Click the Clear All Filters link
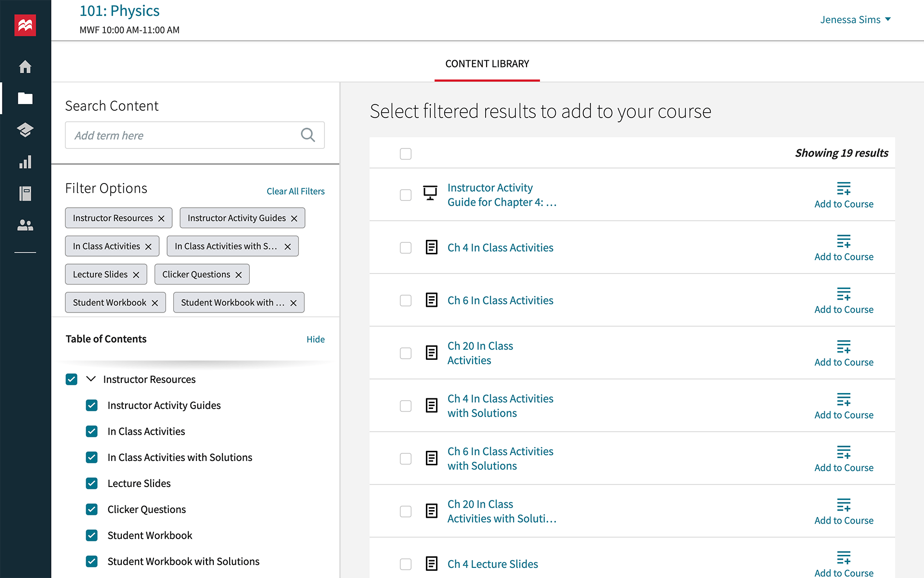924x578 pixels. pyautogui.click(x=296, y=191)
